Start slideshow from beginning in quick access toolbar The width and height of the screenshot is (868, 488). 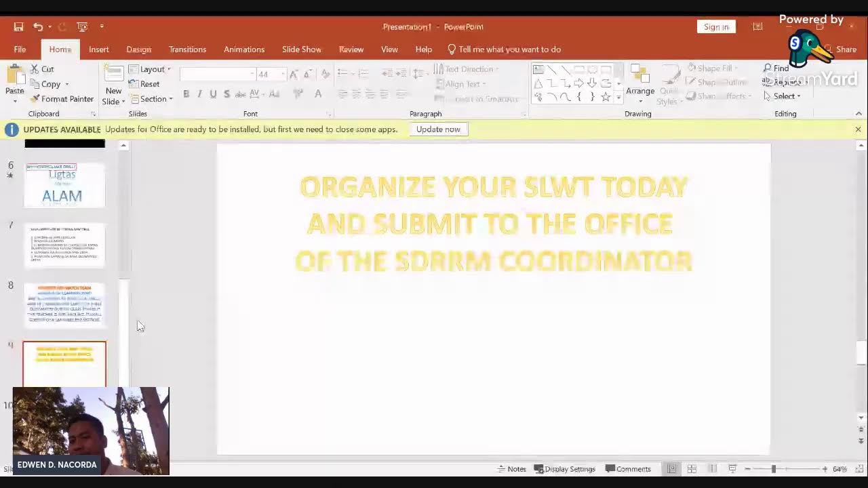coord(82,27)
